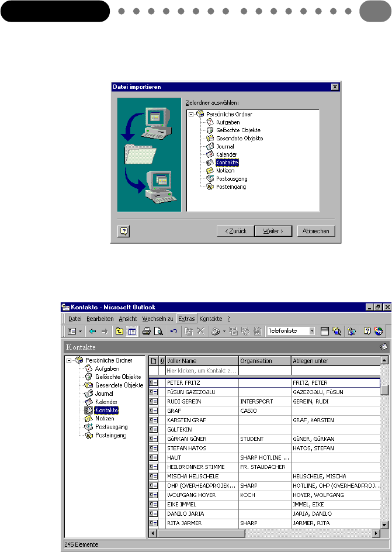Select Kalender in the import dialog tree
392x552 pixels.
pyautogui.click(x=225, y=154)
